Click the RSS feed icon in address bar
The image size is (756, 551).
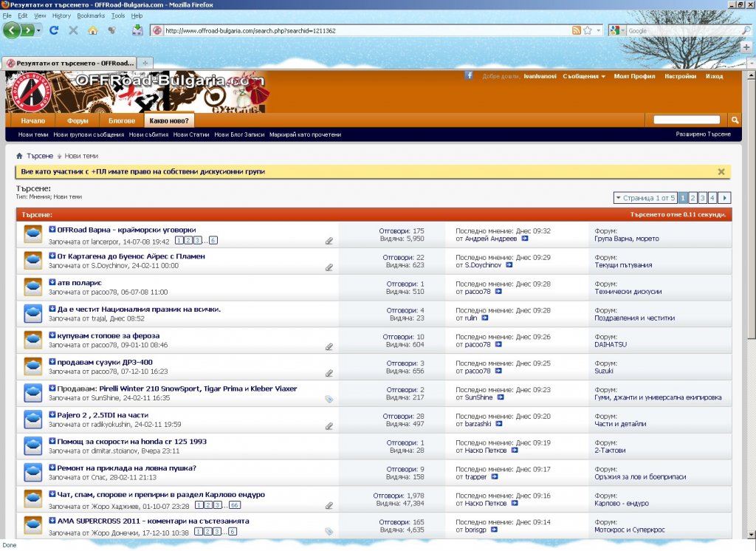576,30
